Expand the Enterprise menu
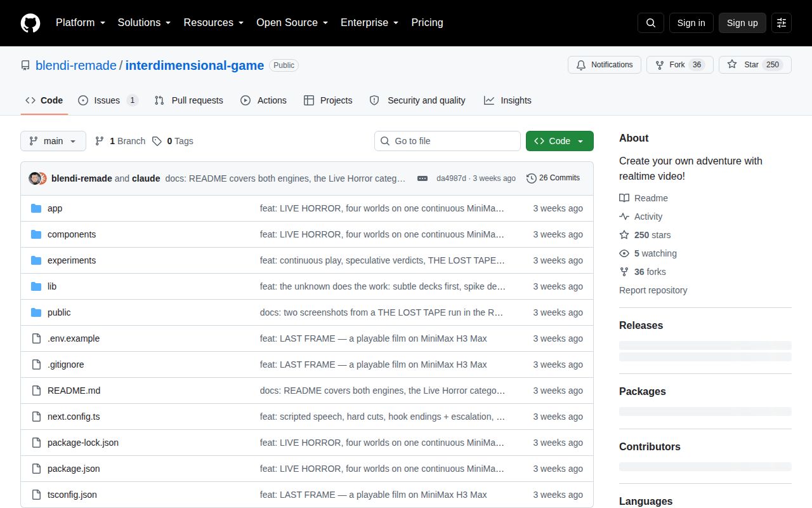The height and width of the screenshot is (508, 812). pos(369,23)
